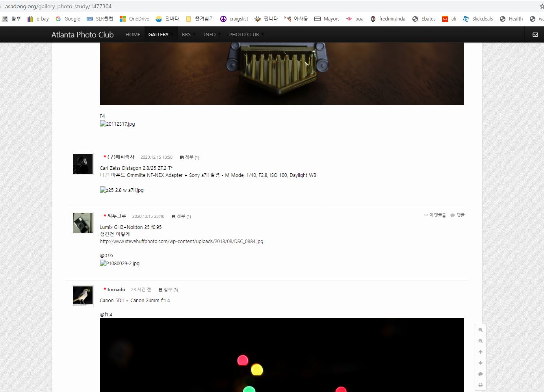This screenshot has width=544, height=392.
Task: Click the print icon in floating toolbar
Action: 480,385
